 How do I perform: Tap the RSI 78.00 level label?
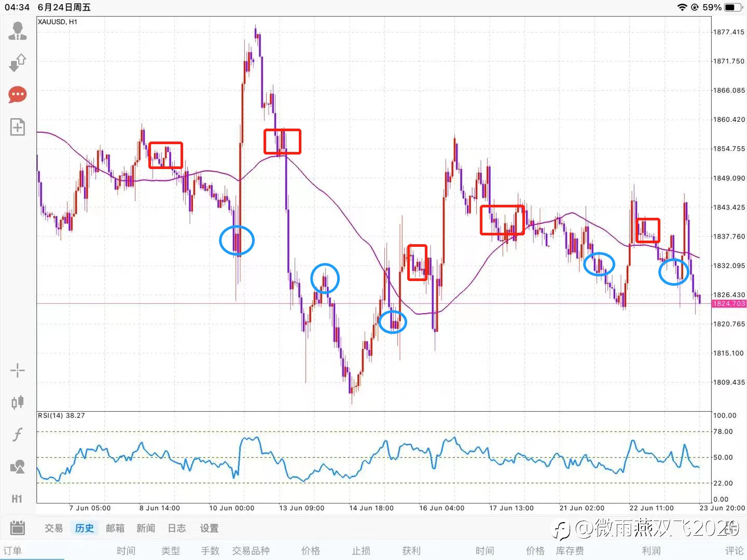point(723,431)
